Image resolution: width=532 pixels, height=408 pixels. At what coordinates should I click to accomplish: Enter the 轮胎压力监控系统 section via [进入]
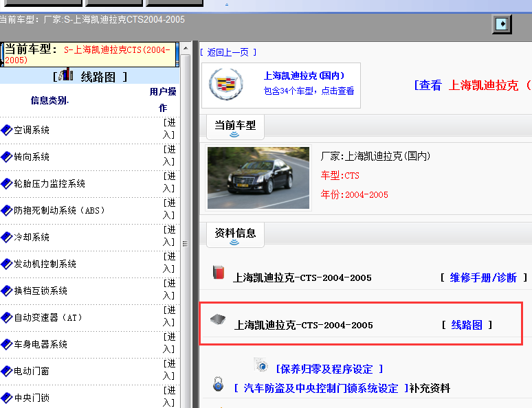coord(169,182)
